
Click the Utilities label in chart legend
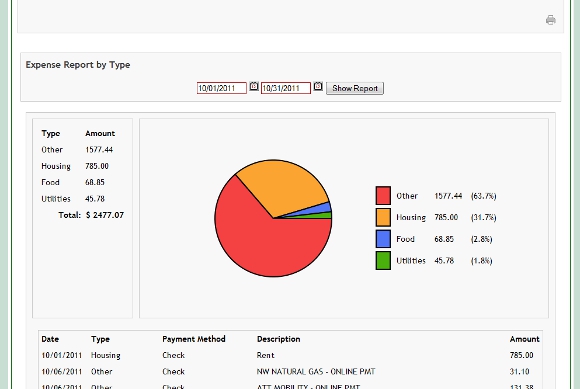411,261
